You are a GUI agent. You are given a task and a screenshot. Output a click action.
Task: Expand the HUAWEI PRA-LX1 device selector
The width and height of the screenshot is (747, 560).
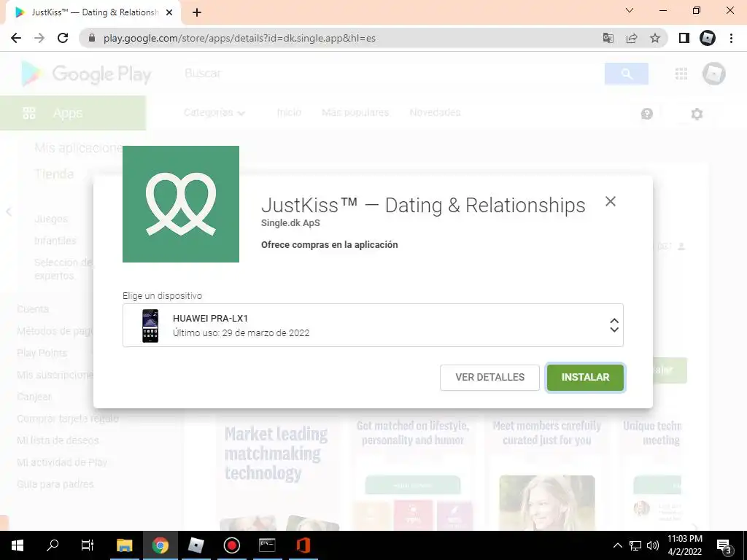click(373, 325)
